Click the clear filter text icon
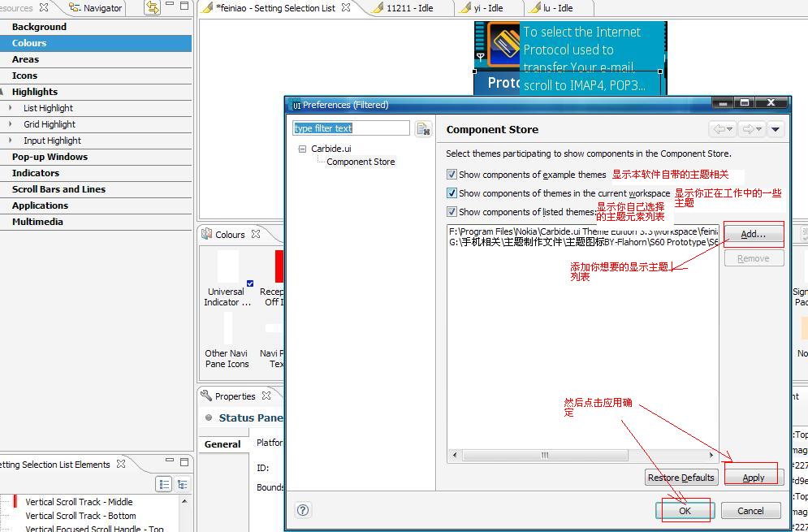Image resolution: width=808 pixels, height=532 pixels. pos(424,129)
